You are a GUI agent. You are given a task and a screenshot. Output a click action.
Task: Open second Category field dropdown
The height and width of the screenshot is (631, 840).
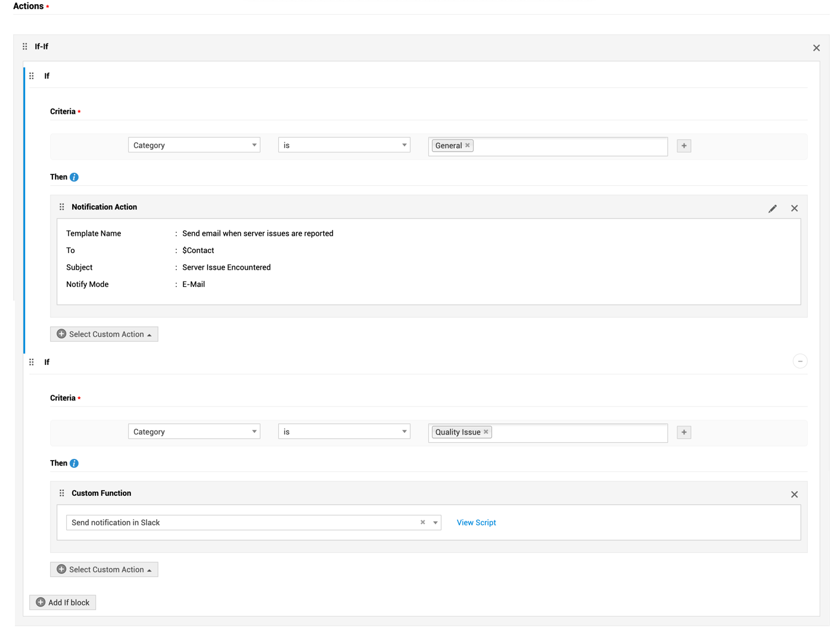(x=194, y=432)
